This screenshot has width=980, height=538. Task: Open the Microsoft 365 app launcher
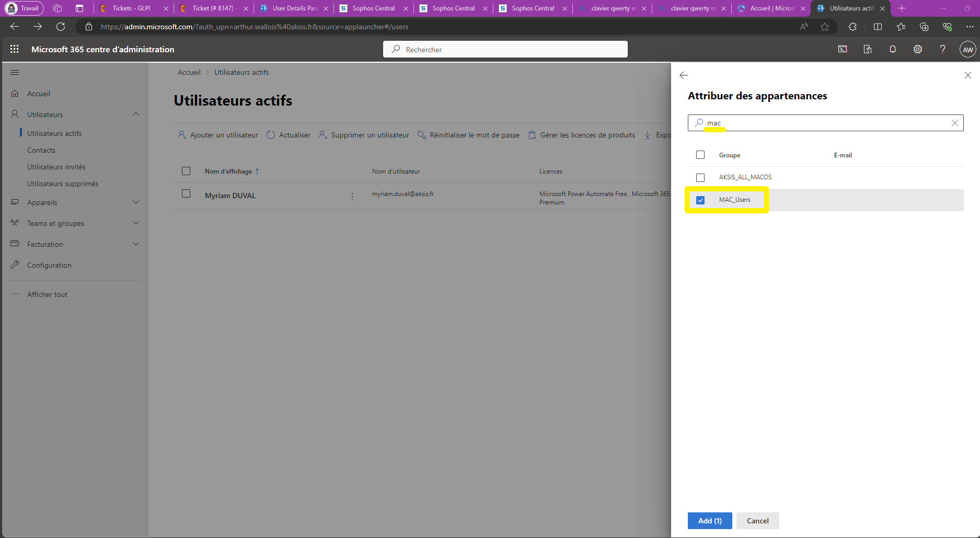(x=14, y=49)
